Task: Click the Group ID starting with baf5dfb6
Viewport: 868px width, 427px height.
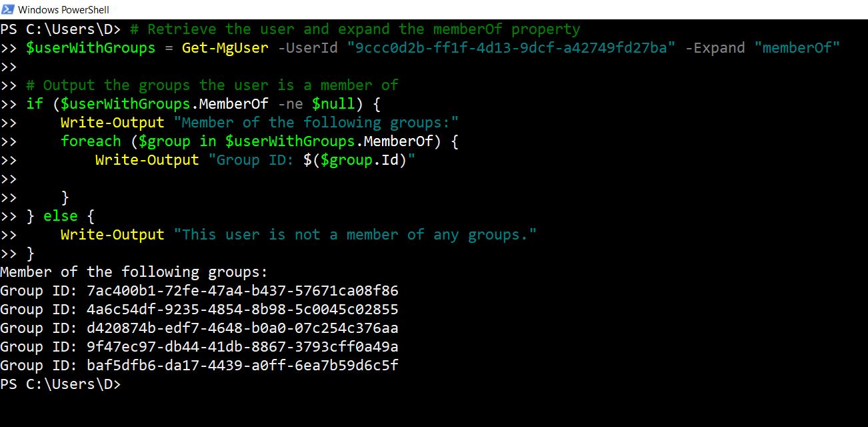Action: (243, 366)
